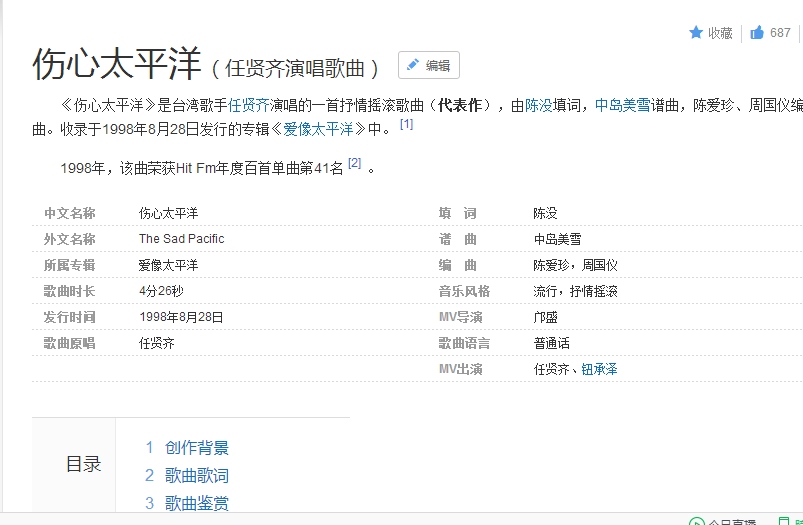803x525 pixels.
Task: Click the lyricist value 陈没 in table
Action: coord(545,213)
